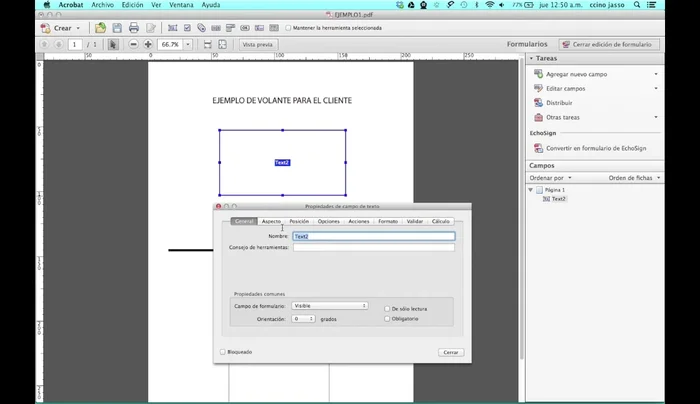Click Cerrar edición de formulario button
Image resolution: width=700 pixels, height=404 pixels.
click(609, 45)
